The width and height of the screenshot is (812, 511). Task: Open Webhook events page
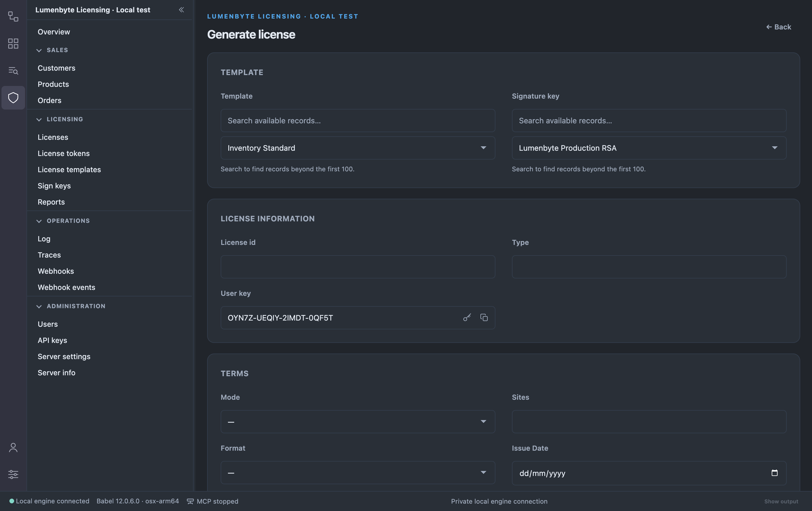[x=66, y=287]
